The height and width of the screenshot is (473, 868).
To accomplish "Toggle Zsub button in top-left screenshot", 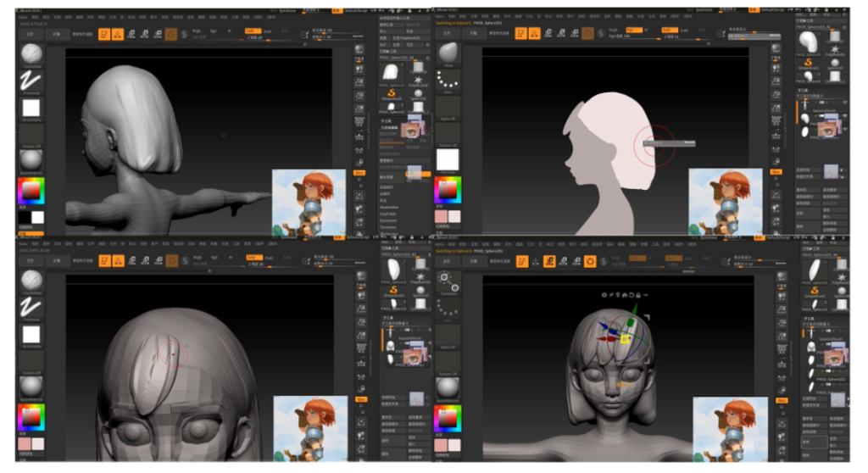I will (268, 31).
